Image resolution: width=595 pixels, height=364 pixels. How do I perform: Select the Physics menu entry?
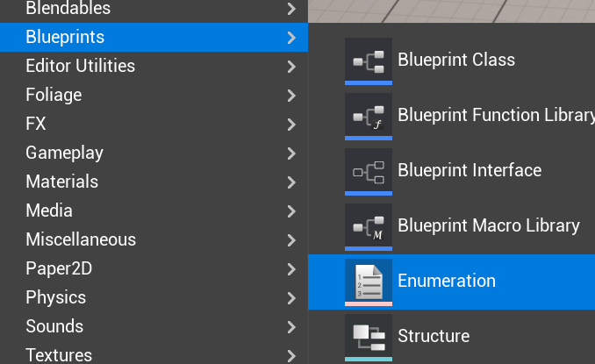[55, 297]
